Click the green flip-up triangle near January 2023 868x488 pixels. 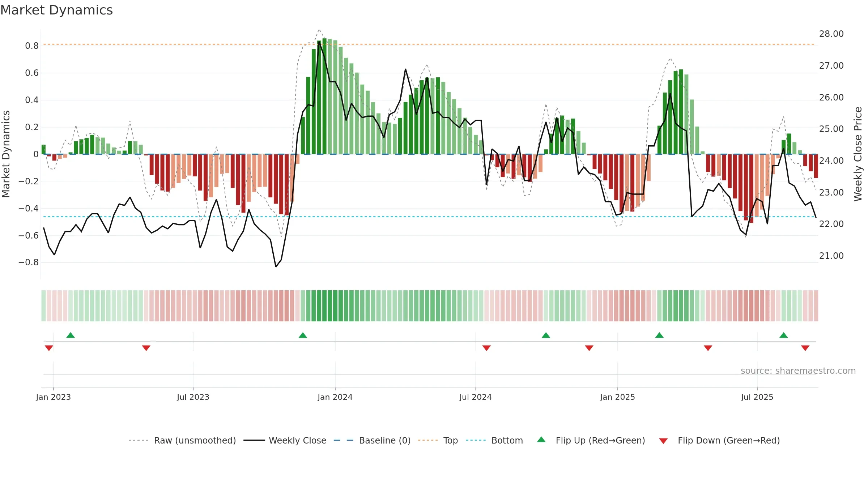71,335
